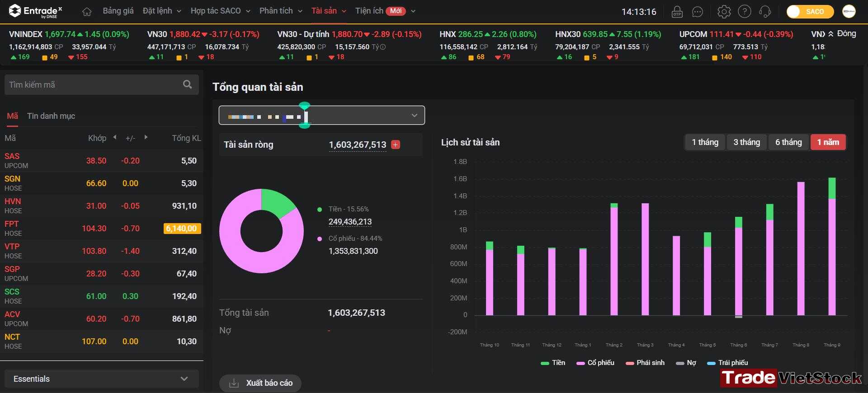Expand the Essentials dropdown
Image resolution: width=868 pixels, height=393 pixels.
coord(102,379)
